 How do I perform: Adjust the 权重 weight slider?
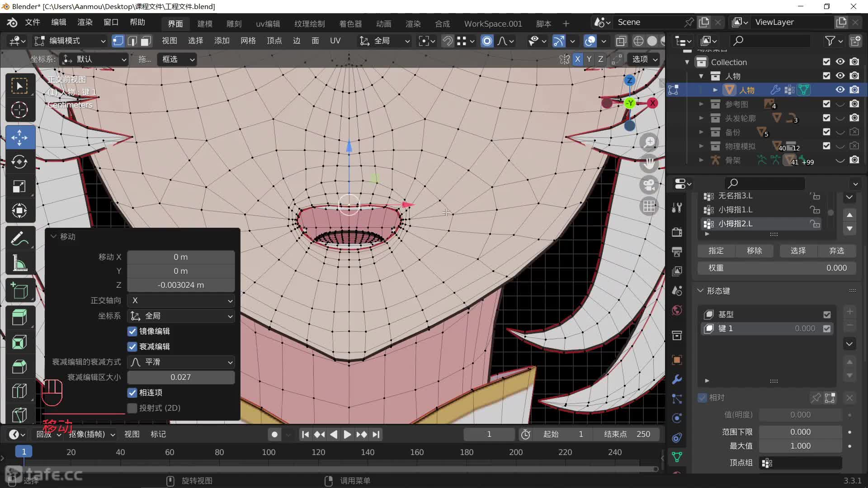coord(777,268)
